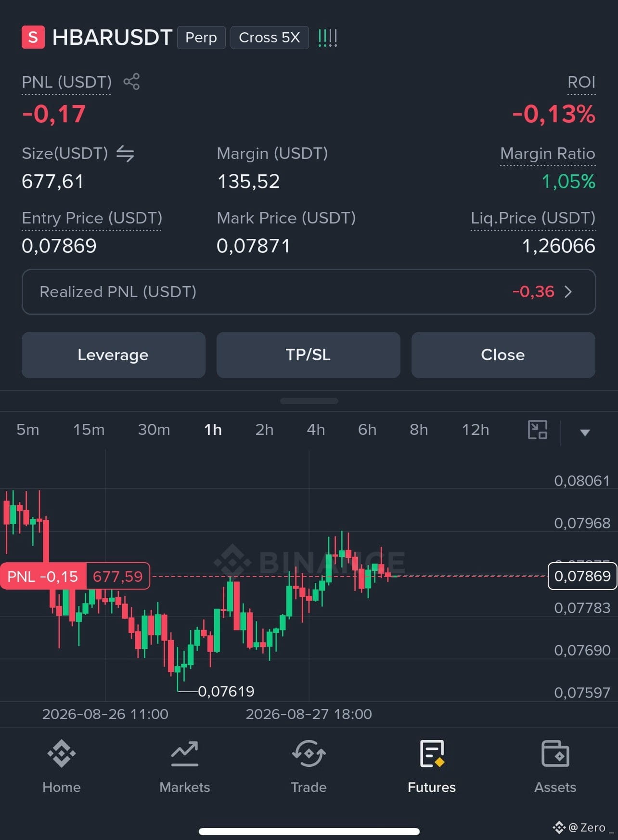618x840 pixels.
Task: Select the 6h chart interval
Action: 367,429
